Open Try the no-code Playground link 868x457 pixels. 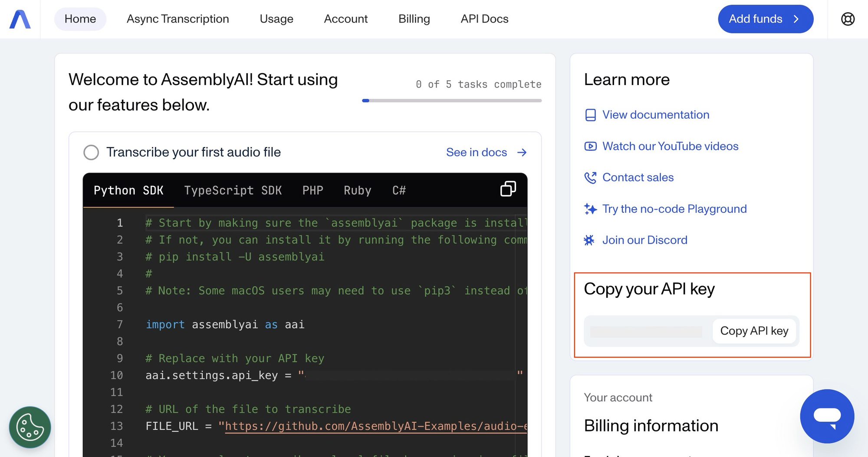tap(674, 209)
